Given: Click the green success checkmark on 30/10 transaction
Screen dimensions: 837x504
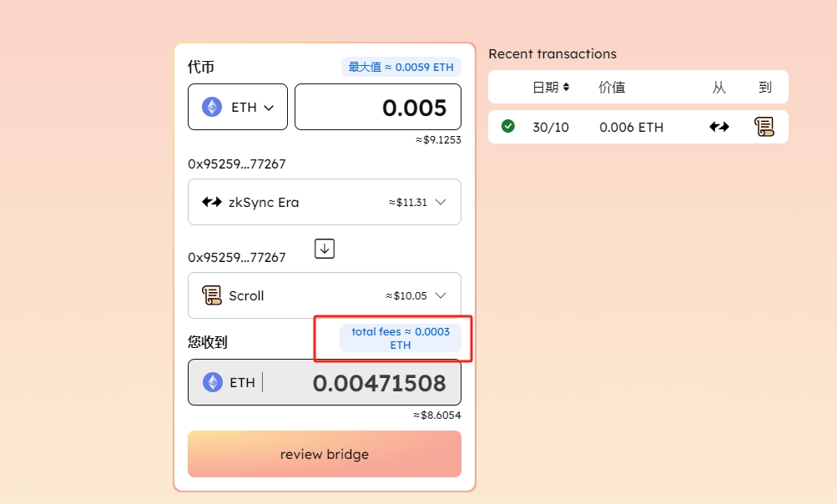Looking at the screenshot, I should [508, 126].
